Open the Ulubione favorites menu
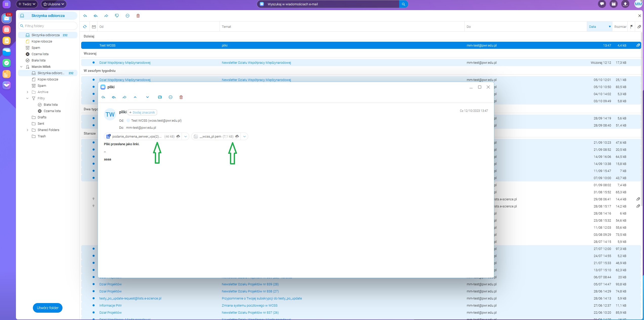Image resolution: width=644 pixels, height=320 pixels. coord(54,4)
